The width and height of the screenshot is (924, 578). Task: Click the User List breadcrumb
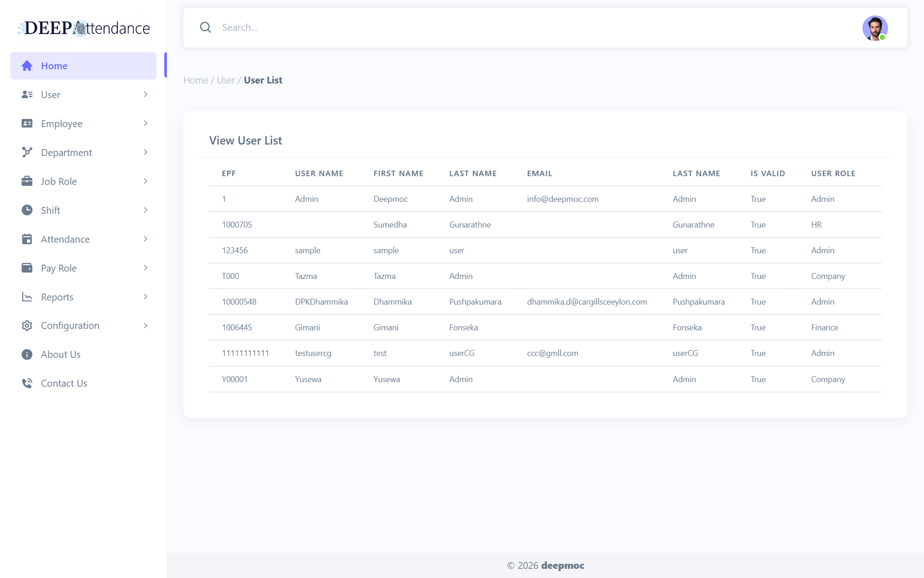(x=263, y=80)
